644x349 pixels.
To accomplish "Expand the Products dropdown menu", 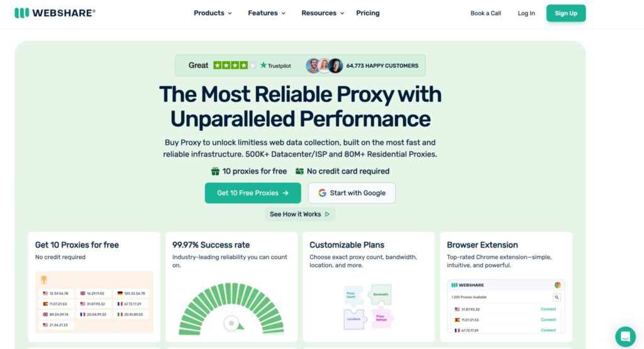I will pos(213,13).
